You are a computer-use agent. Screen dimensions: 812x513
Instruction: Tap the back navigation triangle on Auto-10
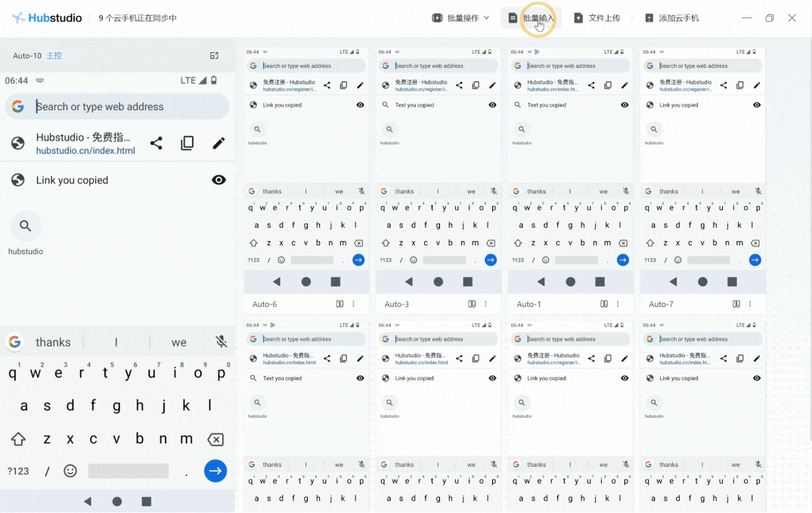point(88,501)
